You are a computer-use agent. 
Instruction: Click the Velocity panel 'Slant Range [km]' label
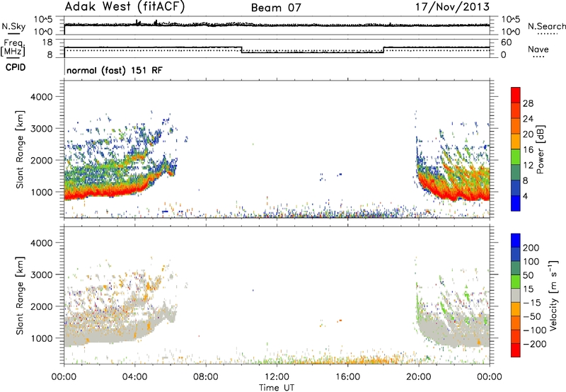(x=20, y=295)
